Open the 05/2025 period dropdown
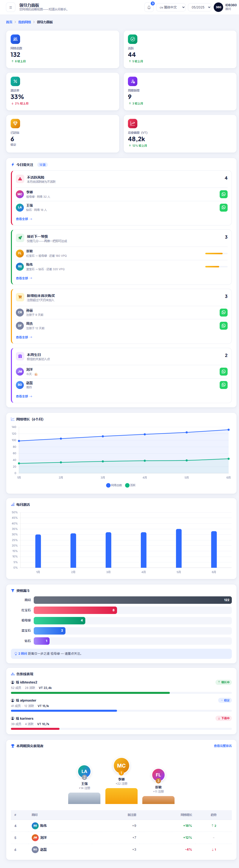This screenshot has width=239, height=868. coord(200,7)
